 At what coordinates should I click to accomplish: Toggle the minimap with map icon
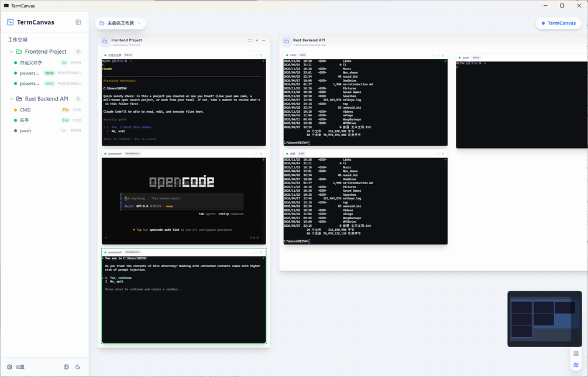576,365
